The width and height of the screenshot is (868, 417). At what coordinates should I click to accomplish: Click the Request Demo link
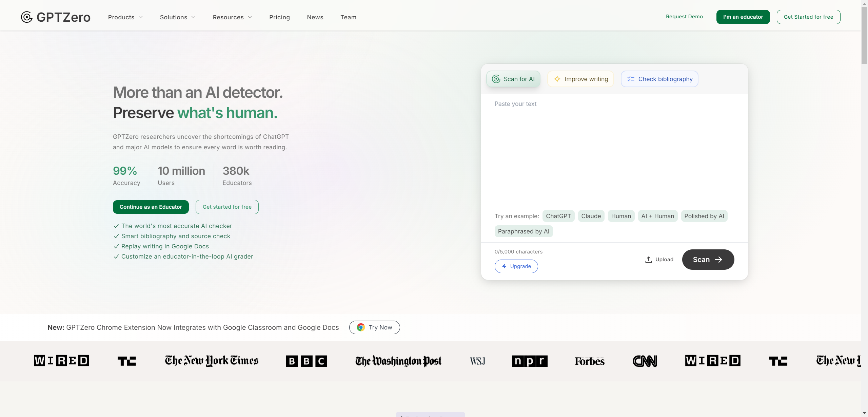[x=684, y=17]
